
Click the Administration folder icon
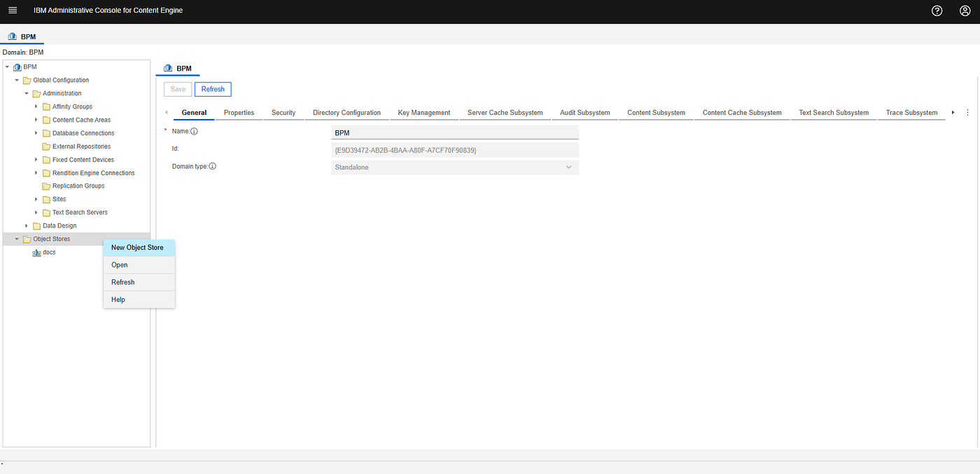pos(37,94)
